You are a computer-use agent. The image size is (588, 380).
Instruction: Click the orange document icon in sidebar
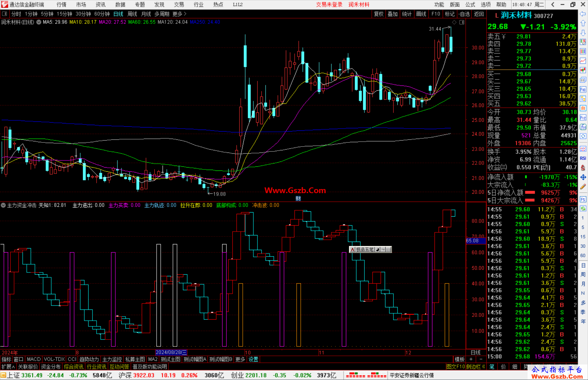tap(583, 108)
